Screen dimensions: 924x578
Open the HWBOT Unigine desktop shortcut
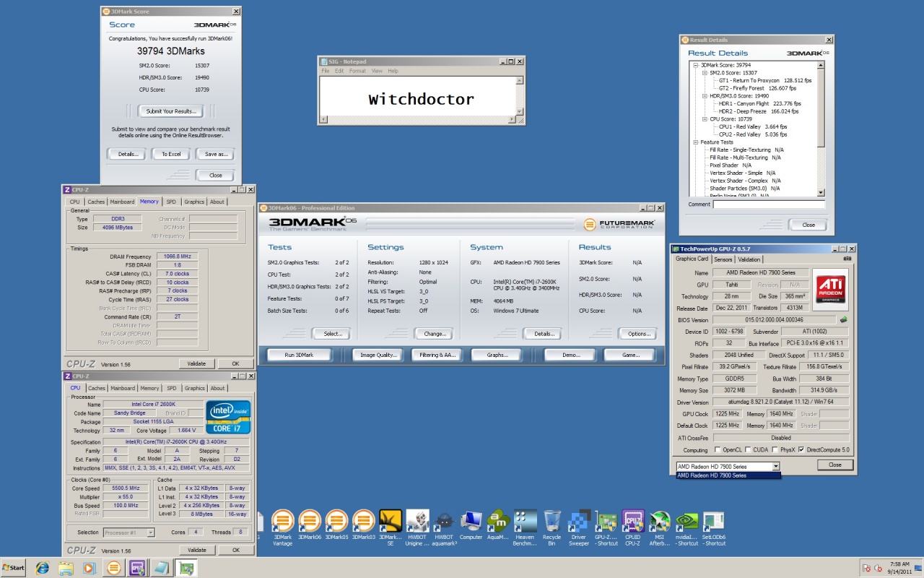click(417, 521)
